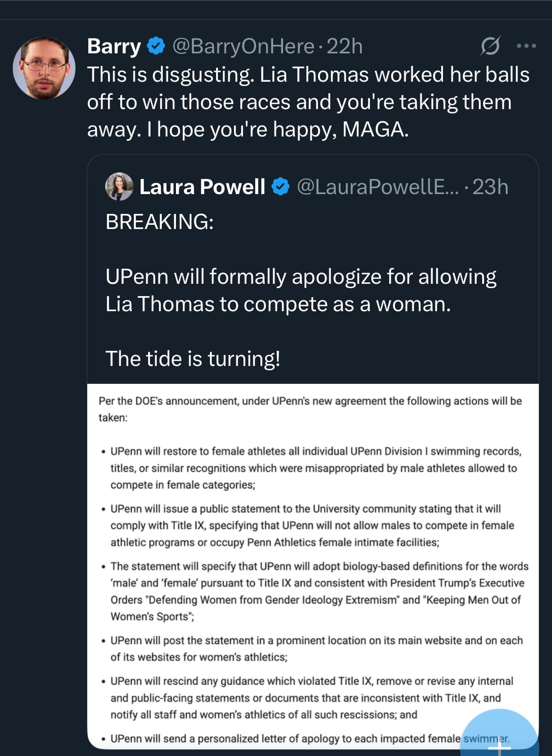Open the three-dot more options menu
Screen dimensions: 552x756
[527, 46]
